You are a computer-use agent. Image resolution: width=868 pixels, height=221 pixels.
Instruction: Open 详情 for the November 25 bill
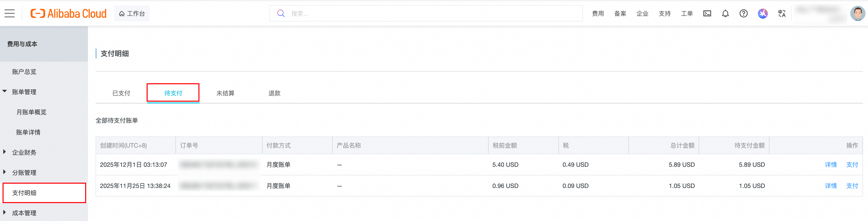(831, 186)
